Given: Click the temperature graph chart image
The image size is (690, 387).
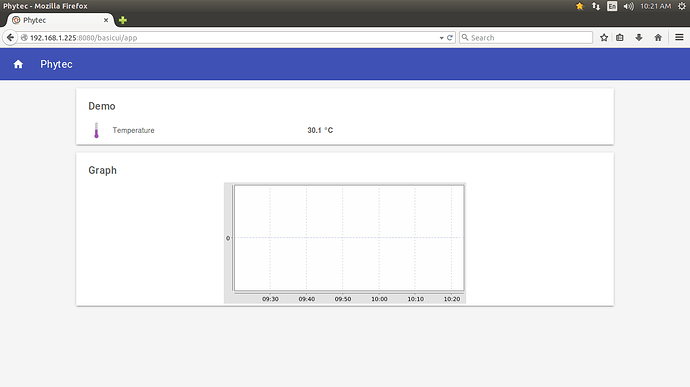Looking at the screenshot, I should tap(345, 243).
